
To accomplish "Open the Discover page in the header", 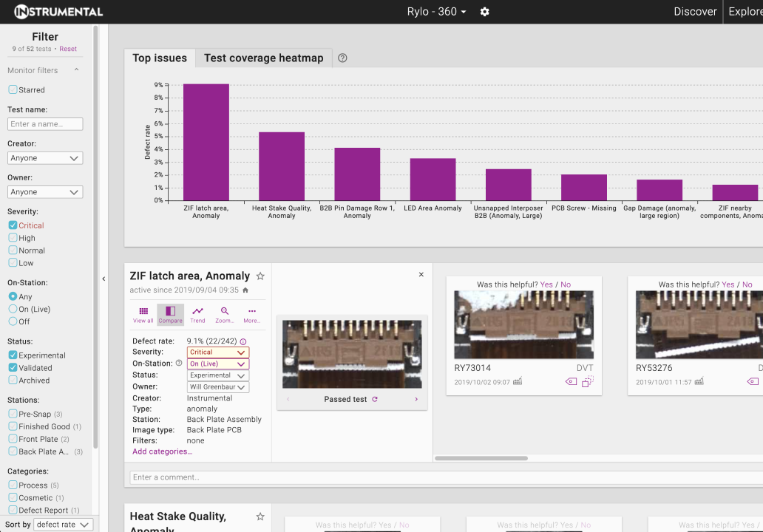I will coord(695,12).
